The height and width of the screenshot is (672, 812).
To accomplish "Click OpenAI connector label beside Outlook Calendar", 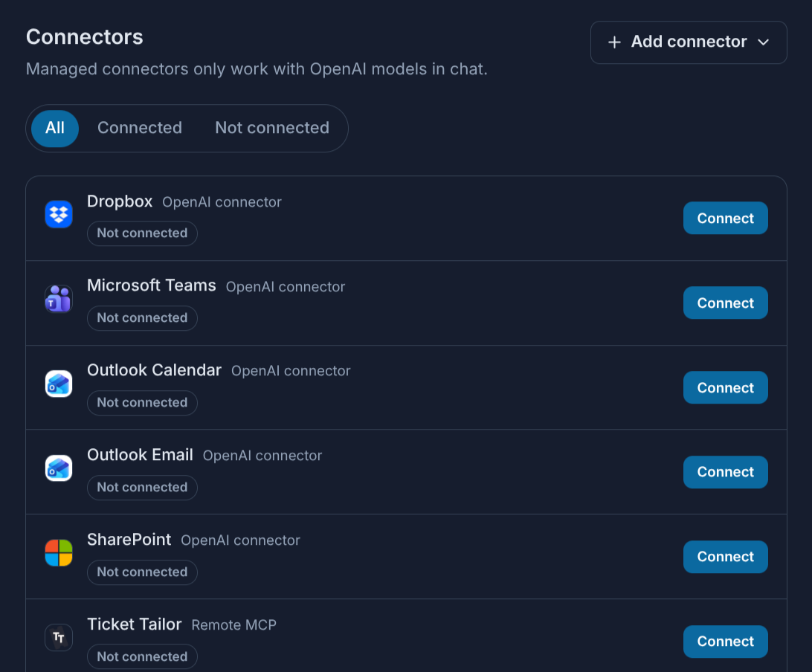I will click(x=291, y=371).
